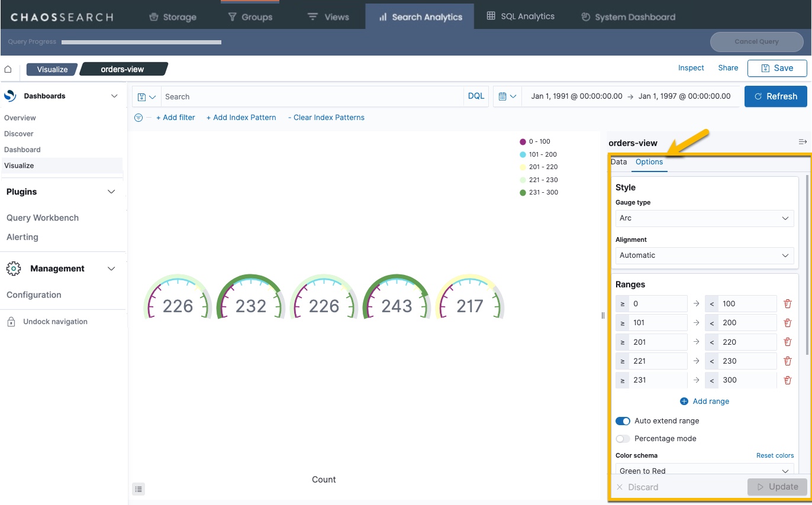Click the options panel scrollbar
This screenshot has height=505, width=812.
click(808, 264)
